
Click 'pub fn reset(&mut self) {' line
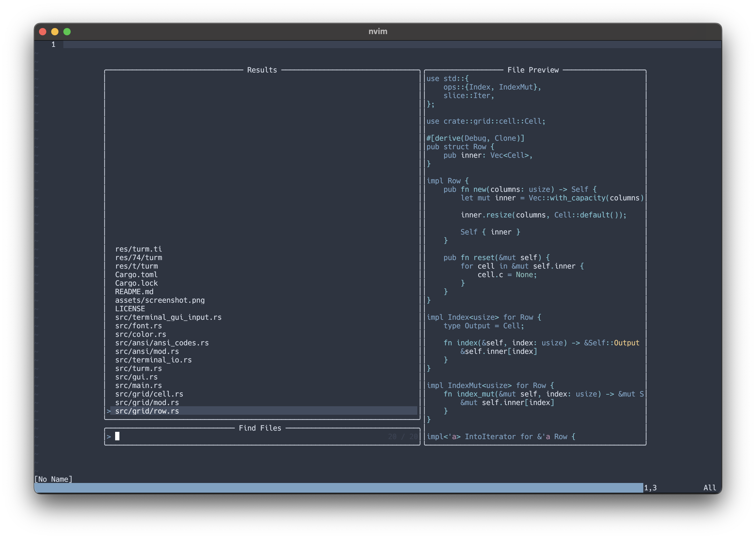tap(496, 258)
